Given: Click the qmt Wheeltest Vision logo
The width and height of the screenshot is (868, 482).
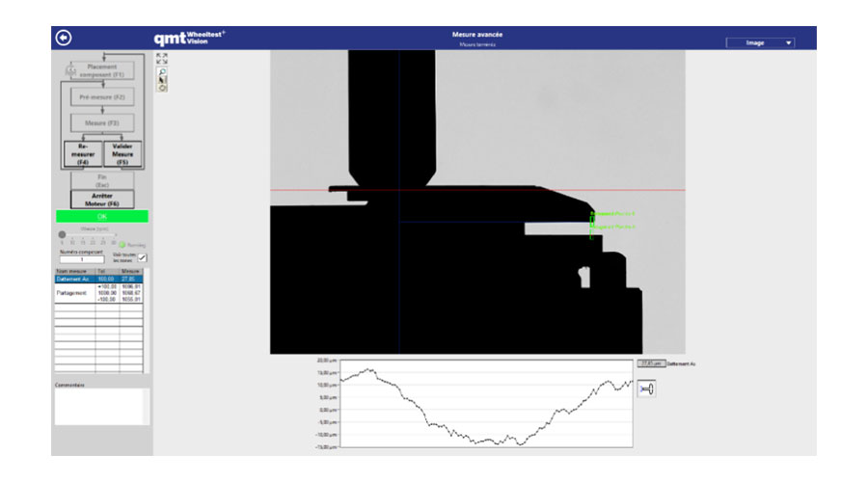Looking at the screenshot, I should pyautogui.click(x=189, y=38).
